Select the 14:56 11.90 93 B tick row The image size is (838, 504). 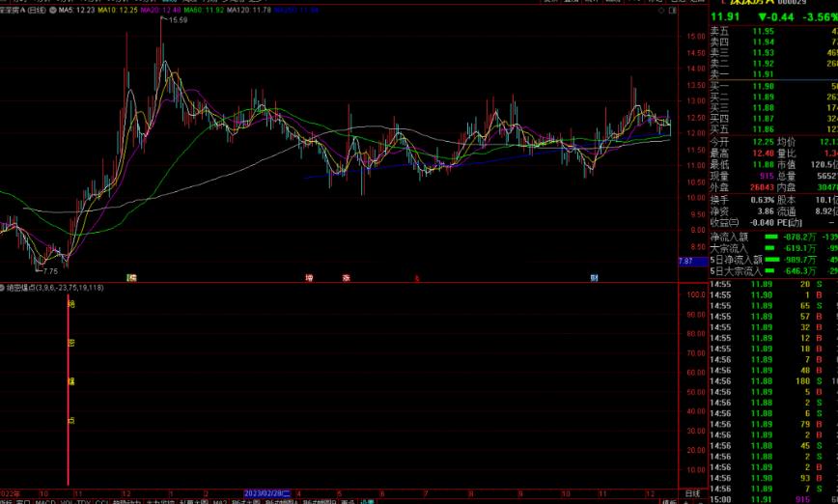774,478
